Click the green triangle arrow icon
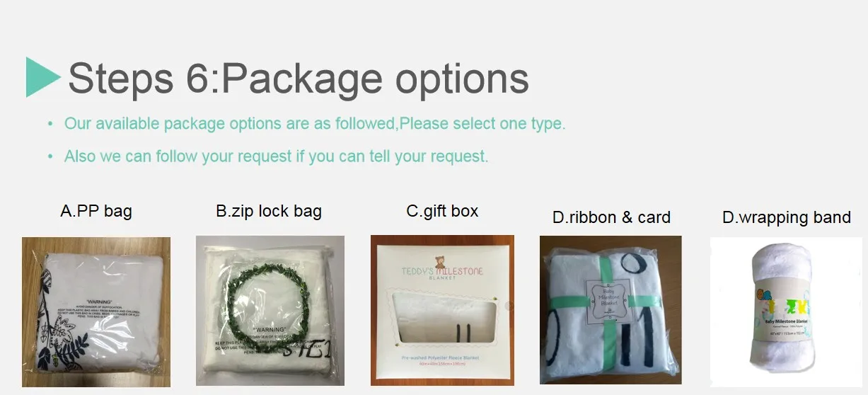The width and height of the screenshot is (868, 395). pyautogui.click(x=42, y=77)
